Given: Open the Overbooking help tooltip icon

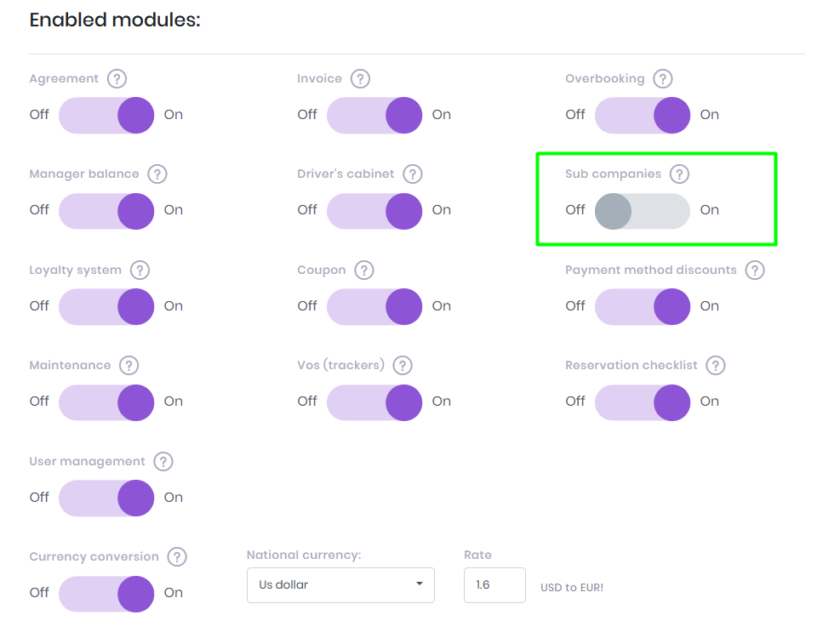Looking at the screenshot, I should [x=662, y=79].
